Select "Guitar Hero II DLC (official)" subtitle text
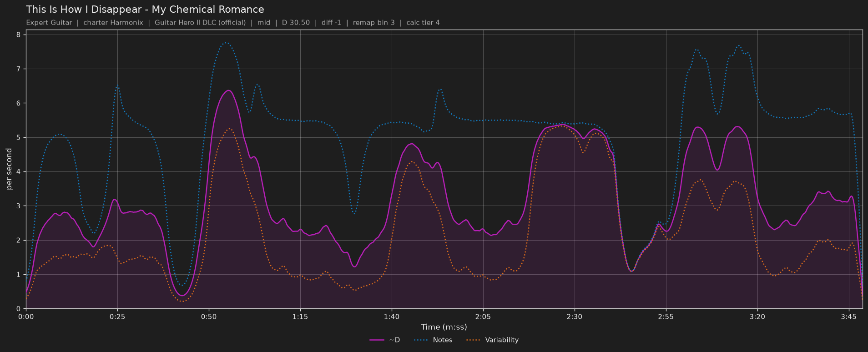This screenshot has width=868, height=352. click(200, 23)
